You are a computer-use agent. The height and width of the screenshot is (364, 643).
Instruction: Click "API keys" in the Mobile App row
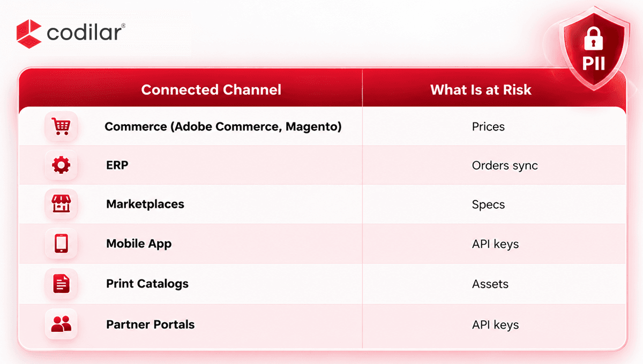tap(495, 244)
